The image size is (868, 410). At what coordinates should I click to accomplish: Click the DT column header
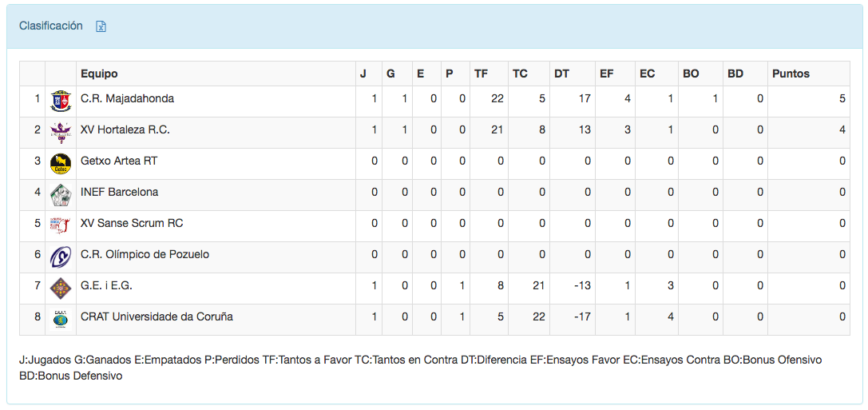point(561,74)
